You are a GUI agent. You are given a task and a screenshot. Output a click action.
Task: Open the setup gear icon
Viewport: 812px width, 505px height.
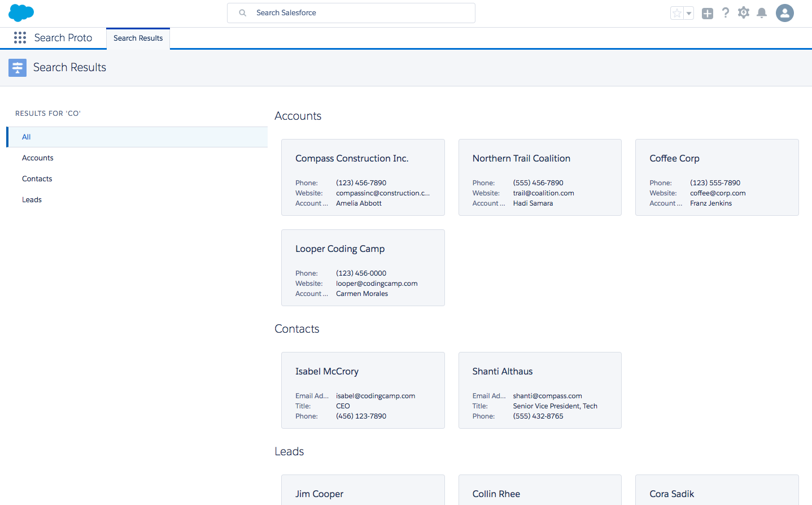pyautogui.click(x=744, y=12)
